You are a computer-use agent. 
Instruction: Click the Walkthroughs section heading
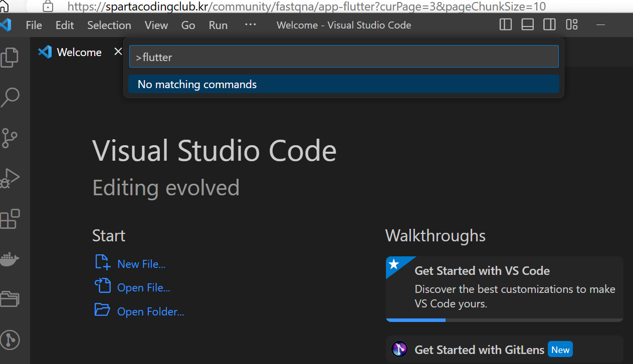pyautogui.click(x=436, y=236)
